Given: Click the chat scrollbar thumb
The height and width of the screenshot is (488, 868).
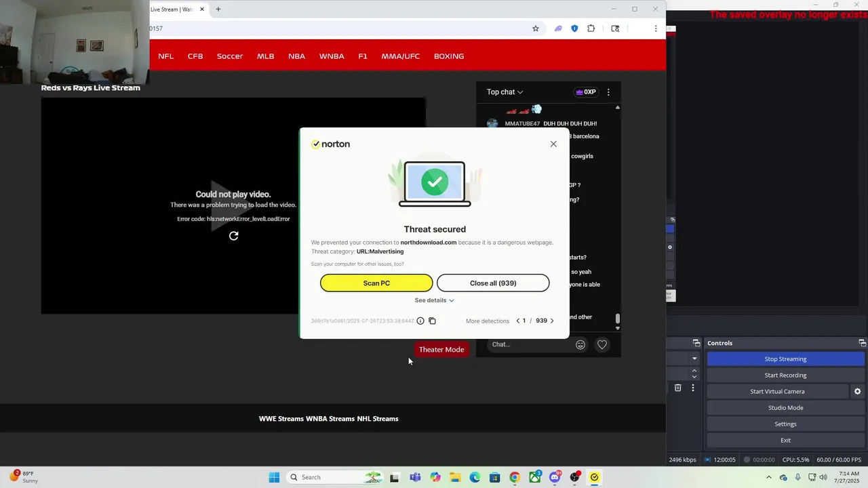Looking at the screenshot, I should tap(617, 319).
